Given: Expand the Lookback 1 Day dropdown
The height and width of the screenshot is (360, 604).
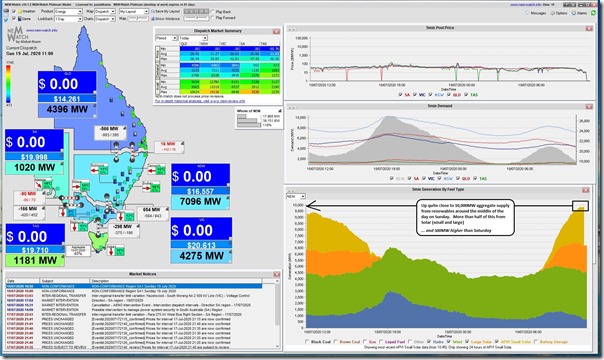Looking at the screenshot, I should pos(69,18).
